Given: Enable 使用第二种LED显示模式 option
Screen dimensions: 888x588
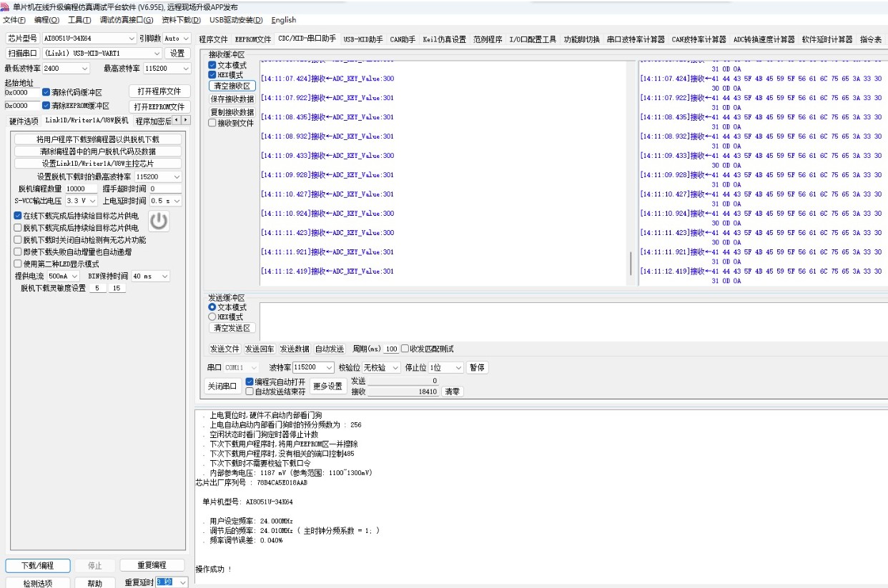Looking at the screenshot, I should pyautogui.click(x=18, y=264).
